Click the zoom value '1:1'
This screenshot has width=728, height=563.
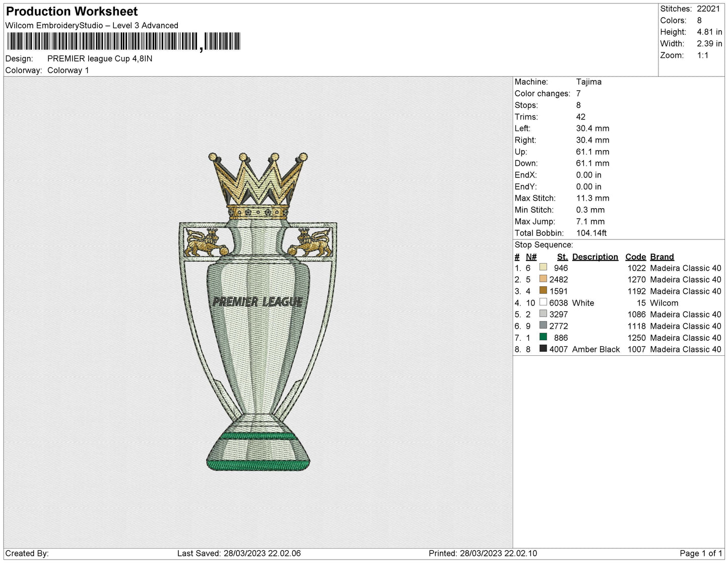coord(703,55)
